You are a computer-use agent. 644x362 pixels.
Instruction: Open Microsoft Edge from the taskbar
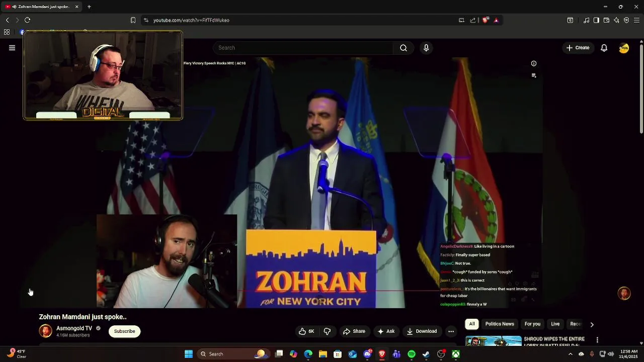coord(308,354)
